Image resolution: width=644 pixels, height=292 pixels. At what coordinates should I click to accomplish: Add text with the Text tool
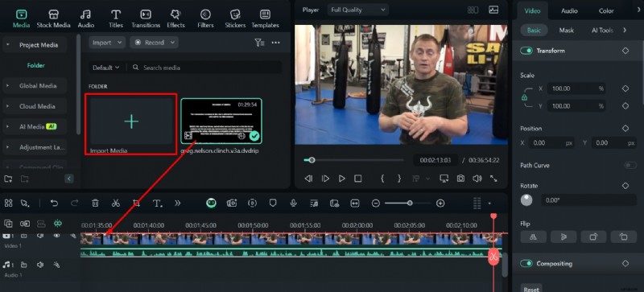pos(157,204)
